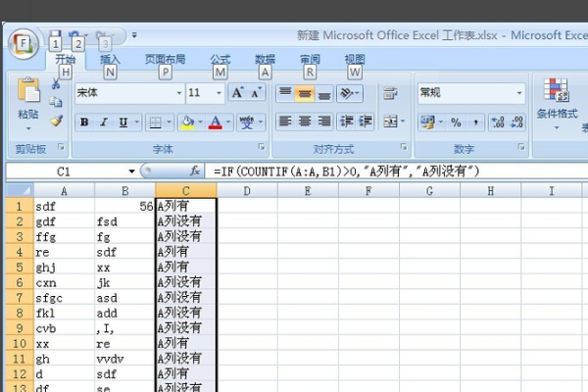
Task: Select cell B4 containing sdf
Action: [x=124, y=252]
